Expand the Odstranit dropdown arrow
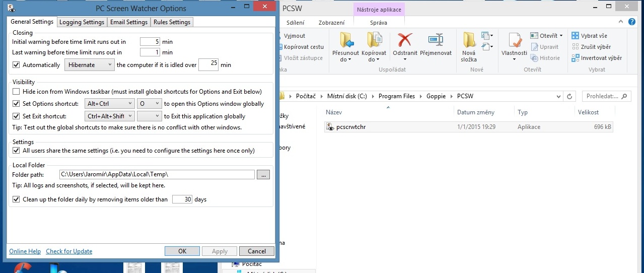644x273 pixels. [405, 60]
